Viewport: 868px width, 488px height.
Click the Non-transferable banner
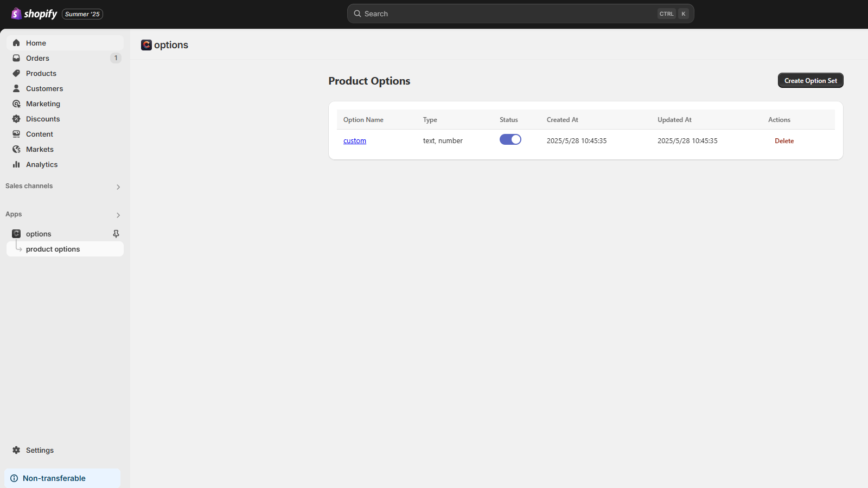[x=62, y=478]
